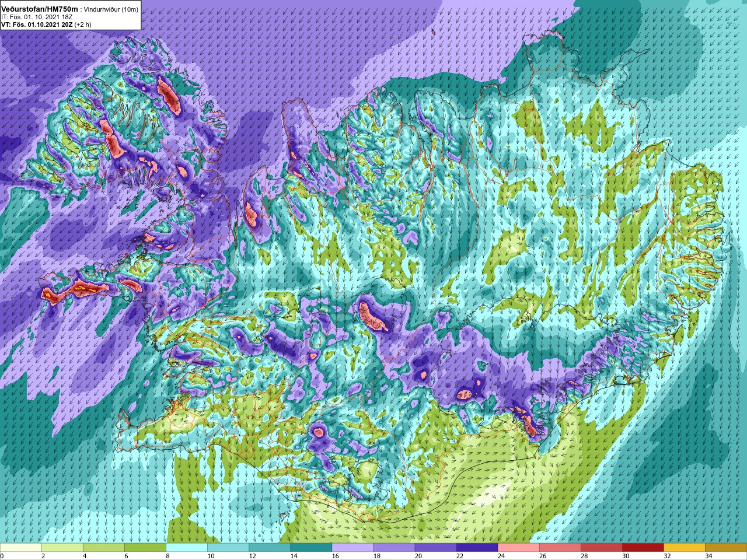Pick the 16–18 light purple legend swatch
747x560 pixels.
352,548
